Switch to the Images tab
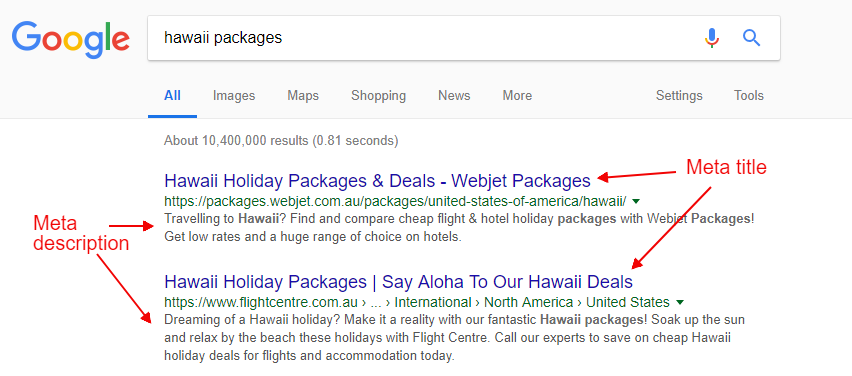This screenshot has width=852, height=376. [234, 96]
